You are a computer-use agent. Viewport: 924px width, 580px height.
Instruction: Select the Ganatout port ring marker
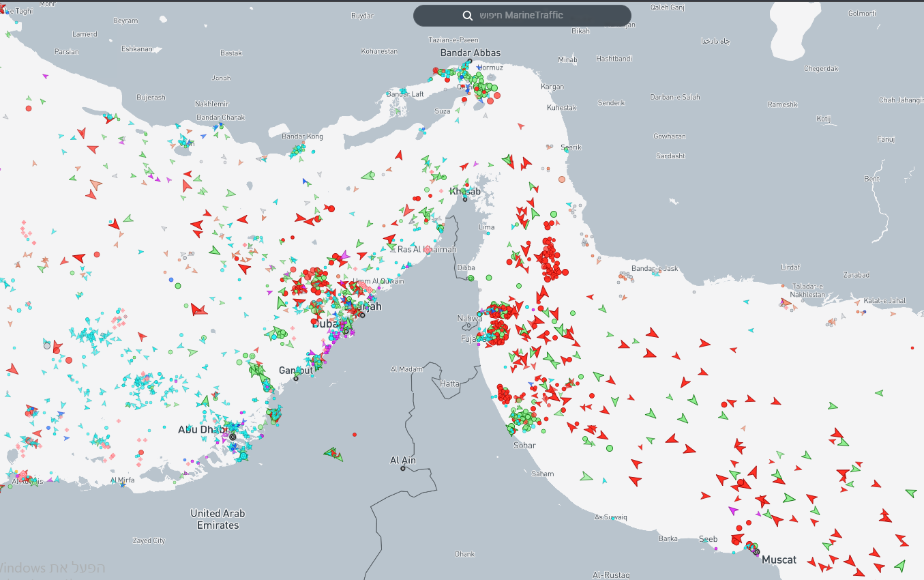click(296, 378)
